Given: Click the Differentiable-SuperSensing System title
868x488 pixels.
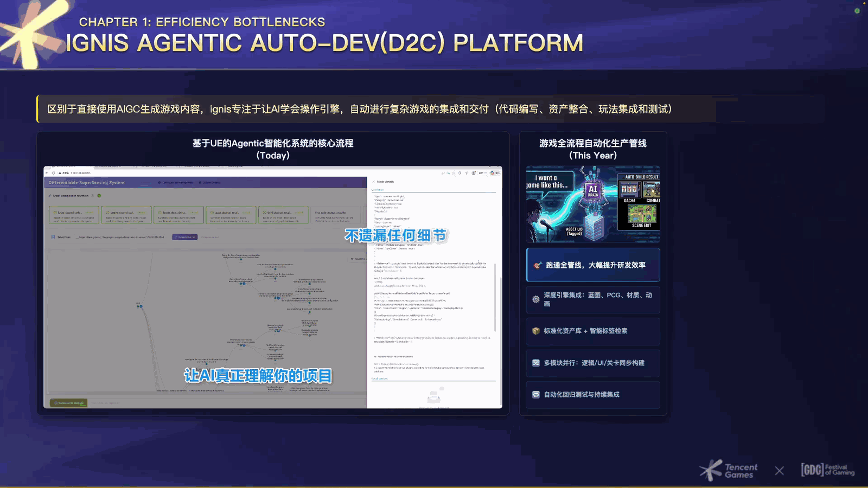Looking at the screenshot, I should click(x=86, y=183).
